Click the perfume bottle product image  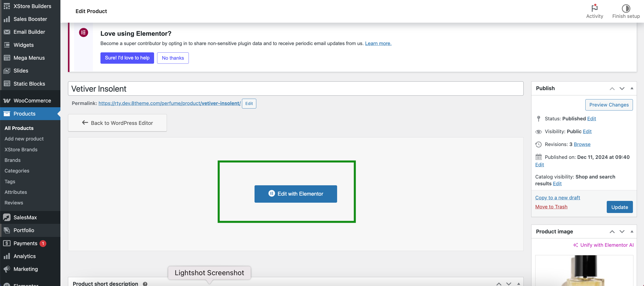tap(584, 271)
